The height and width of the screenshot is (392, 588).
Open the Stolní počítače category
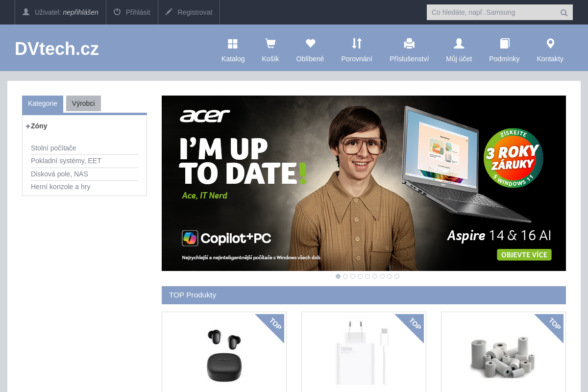pos(53,148)
